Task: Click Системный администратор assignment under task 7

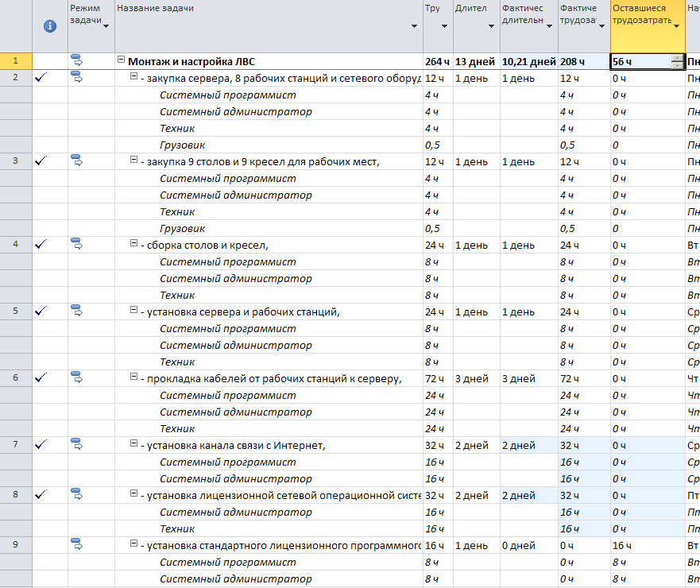Action: (236, 478)
